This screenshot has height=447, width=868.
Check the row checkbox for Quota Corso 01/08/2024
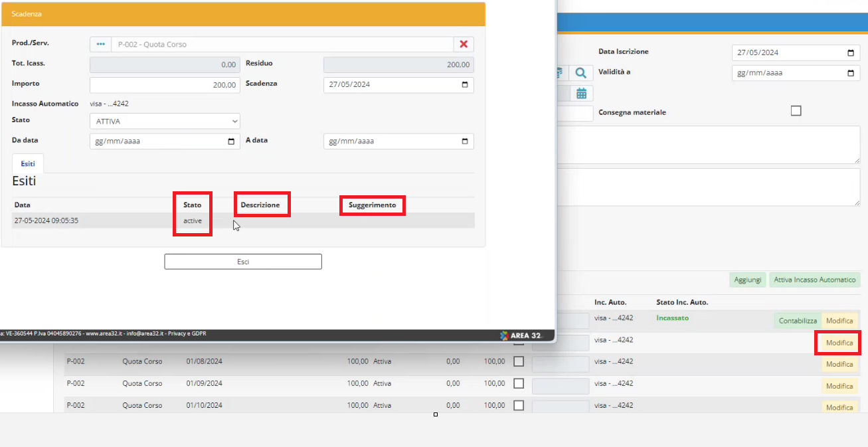tap(519, 361)
